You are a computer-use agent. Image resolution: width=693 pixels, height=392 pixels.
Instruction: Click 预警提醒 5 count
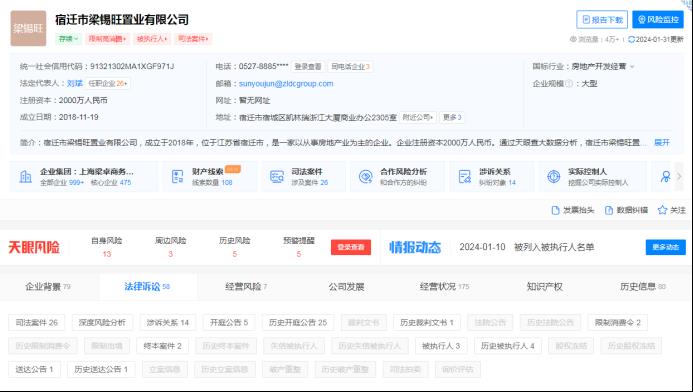click(x=298, y=254)
